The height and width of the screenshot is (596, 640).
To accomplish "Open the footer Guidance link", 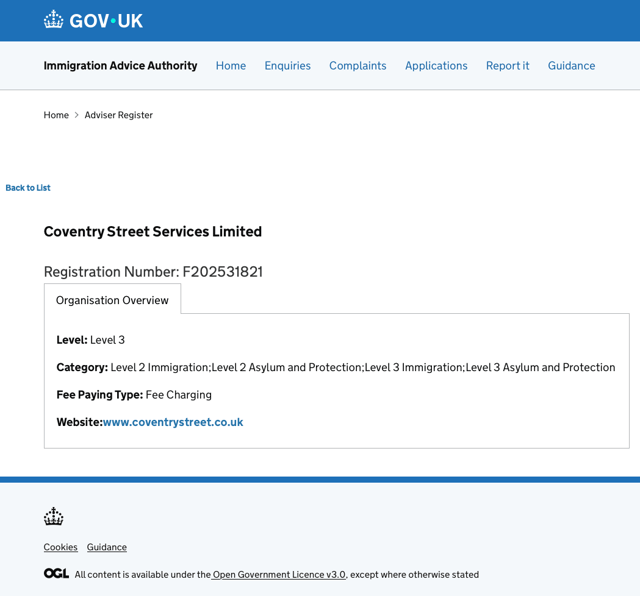I will (x=107, y=547).
